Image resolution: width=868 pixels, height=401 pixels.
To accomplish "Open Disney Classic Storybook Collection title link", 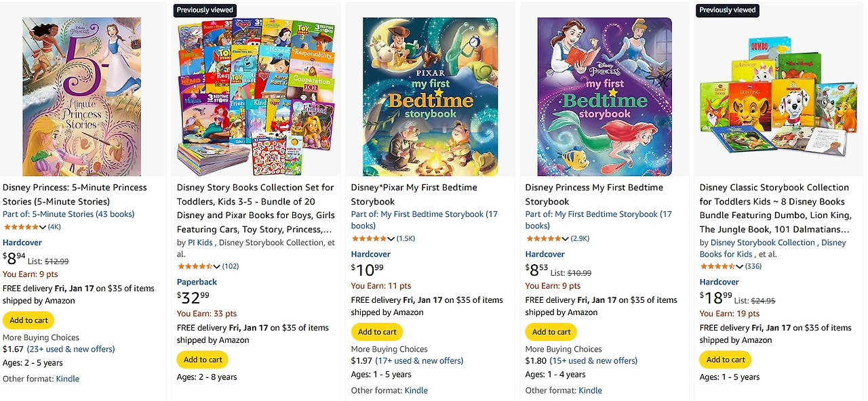I will coord(774,201).
